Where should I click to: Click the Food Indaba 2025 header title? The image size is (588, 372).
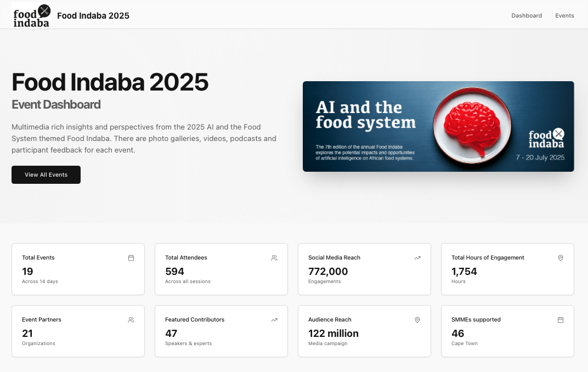(93, 15)
